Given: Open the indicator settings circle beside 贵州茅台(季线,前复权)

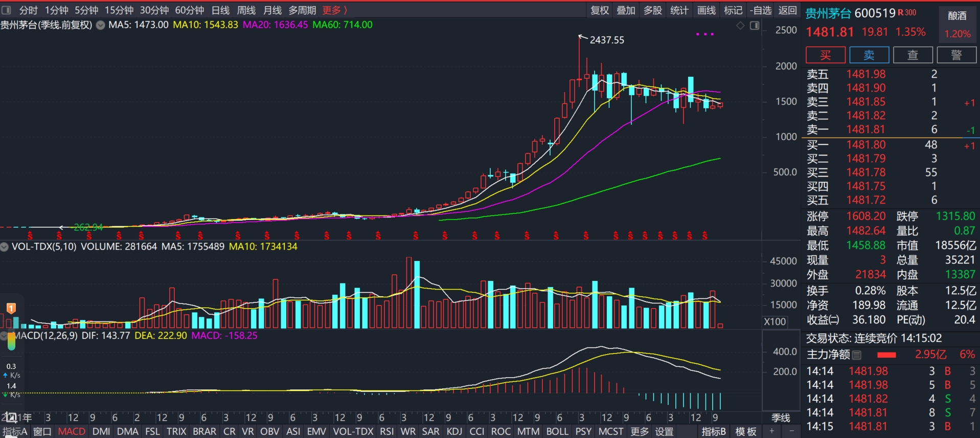Looking at the screenshot, I should [101, 25].
